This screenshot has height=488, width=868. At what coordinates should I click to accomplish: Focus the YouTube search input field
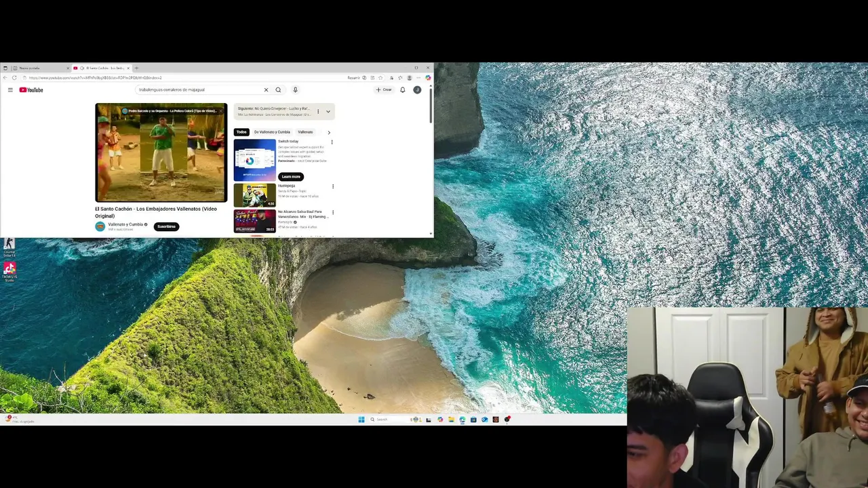[200, 89]
